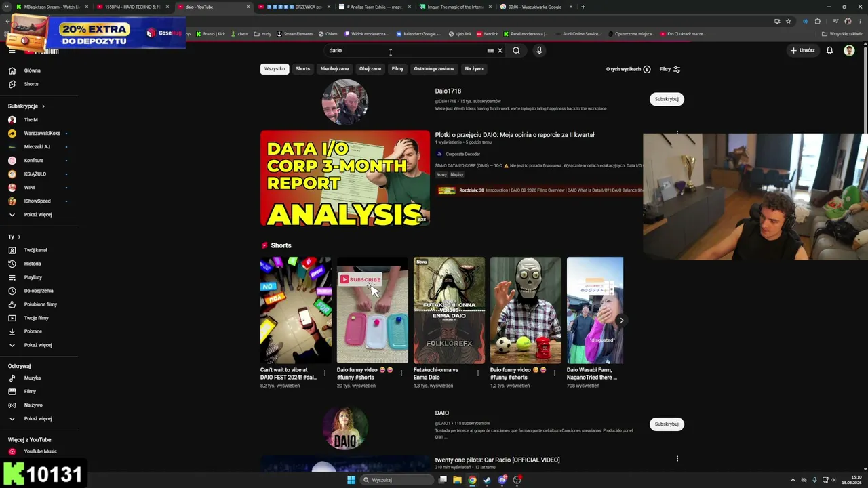Expand Pokaż więcej under Subskrypcje
This screenshot has width=868, height=488.
(x=38, y=215)
